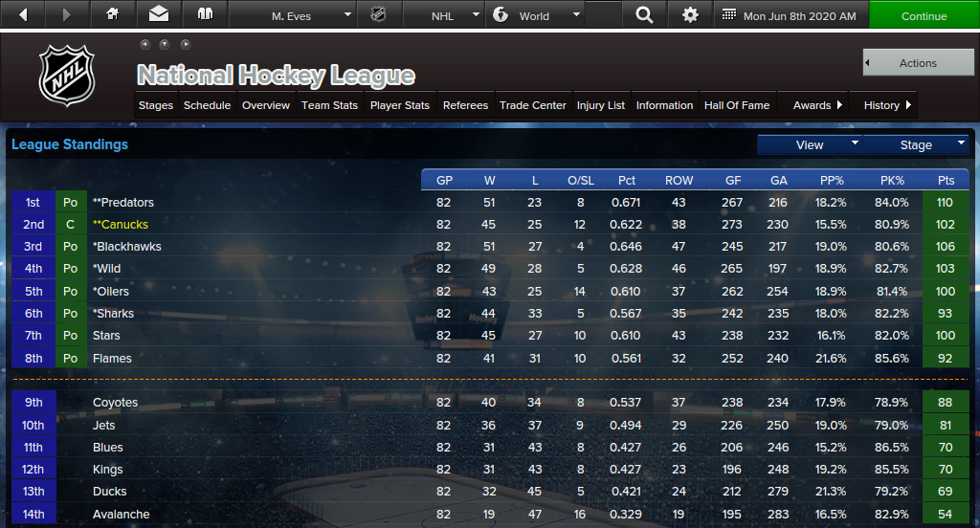
Task: Open the *Oilers team link
Action: [x=111, y=291]
